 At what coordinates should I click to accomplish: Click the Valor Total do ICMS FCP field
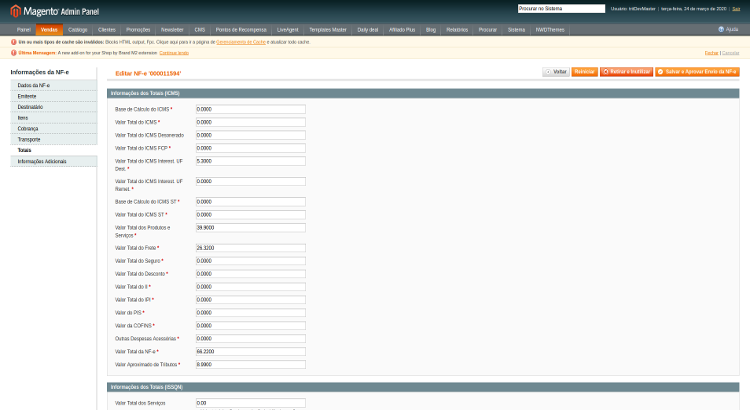point(251,148)
